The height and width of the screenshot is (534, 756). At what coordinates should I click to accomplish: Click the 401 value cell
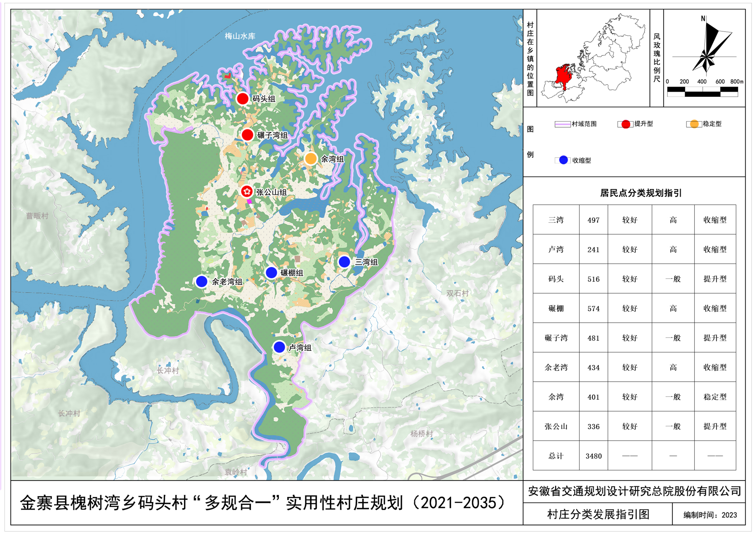593,397
